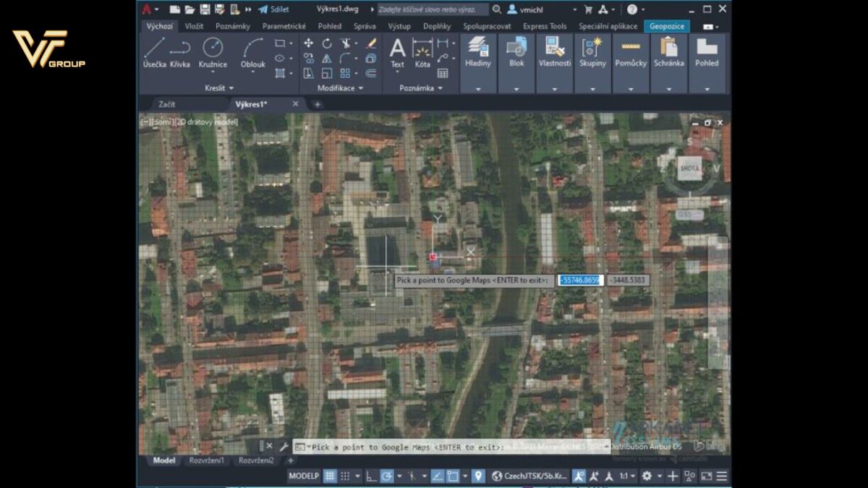Click the new drawing tab plus button
Image resolution: width=868 pixels, height=488 pixels.
317,104
